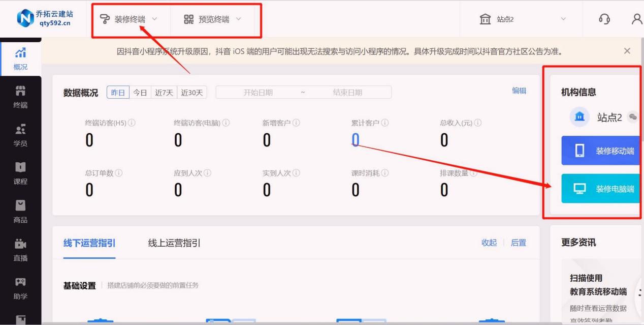Click the 开始日期 field
The image size is (644, 325).
[258, 93]
